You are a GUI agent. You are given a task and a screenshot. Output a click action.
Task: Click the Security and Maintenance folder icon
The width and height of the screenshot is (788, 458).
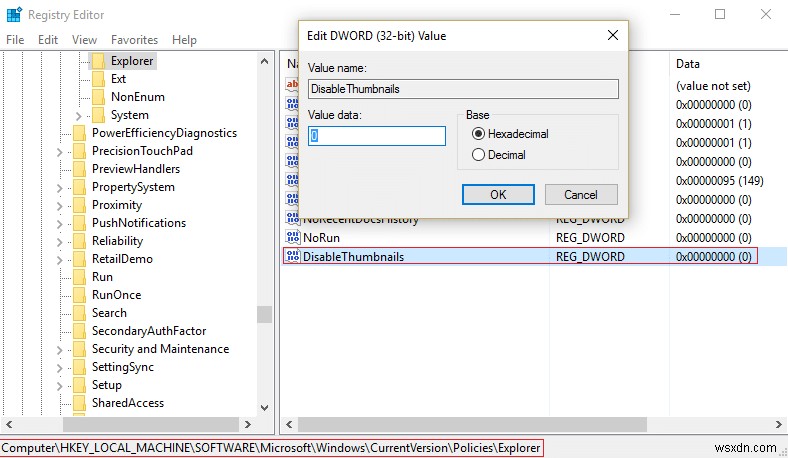click(x=79, y=349)
